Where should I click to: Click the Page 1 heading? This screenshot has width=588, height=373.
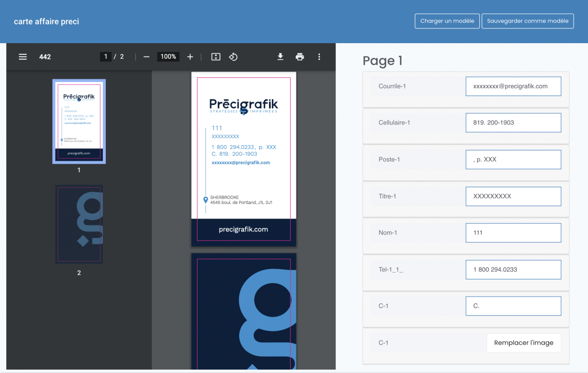383,61
